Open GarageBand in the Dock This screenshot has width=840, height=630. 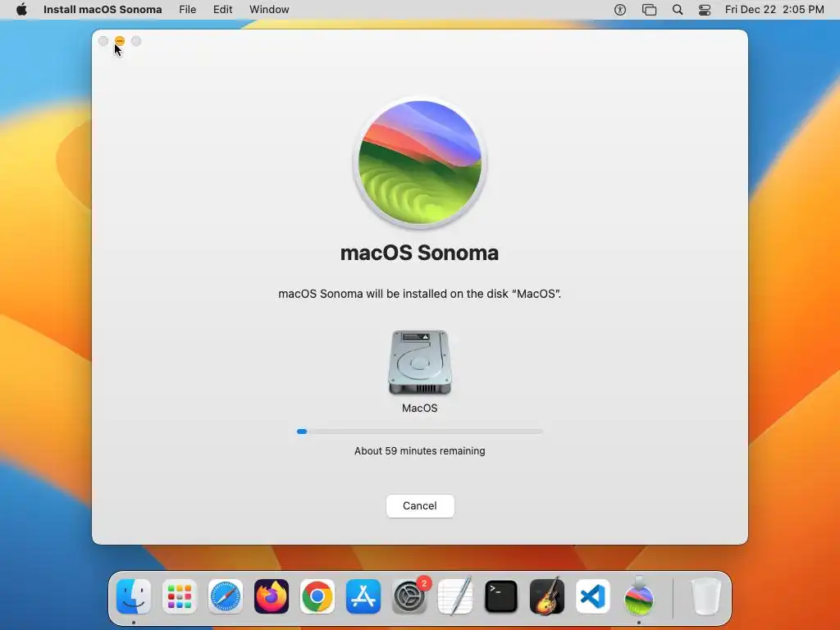tap(547, 596)
